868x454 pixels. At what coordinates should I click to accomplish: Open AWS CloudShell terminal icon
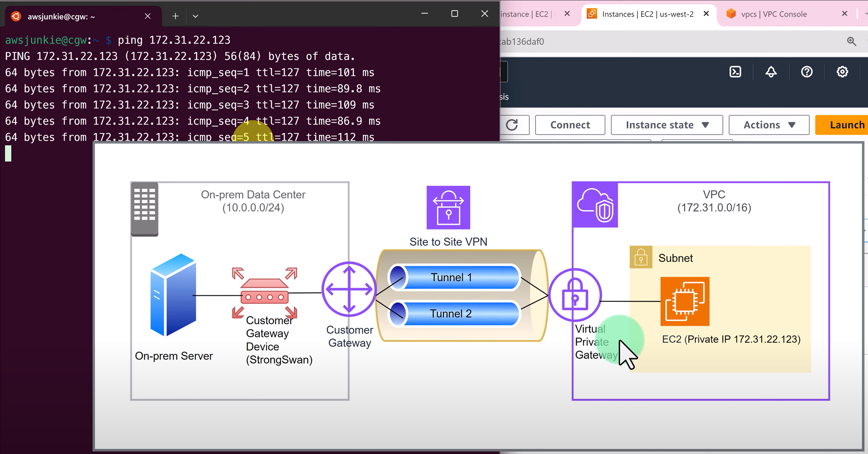(x=735, y=72)
